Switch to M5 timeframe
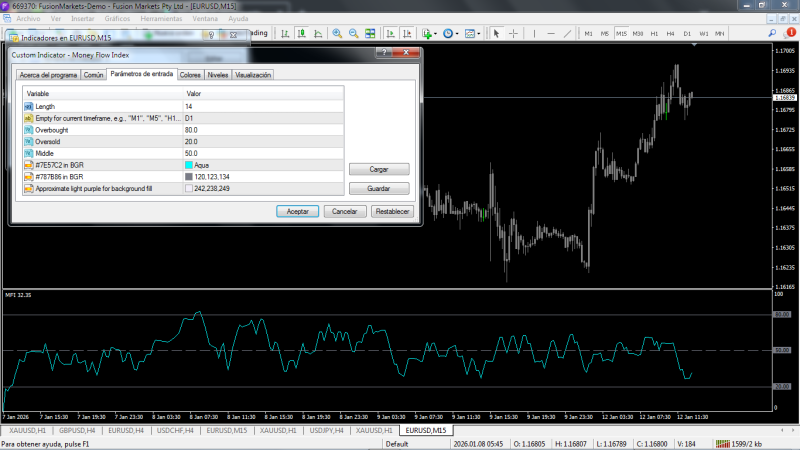Screen dimensions: 800x450 pos(605,34)
